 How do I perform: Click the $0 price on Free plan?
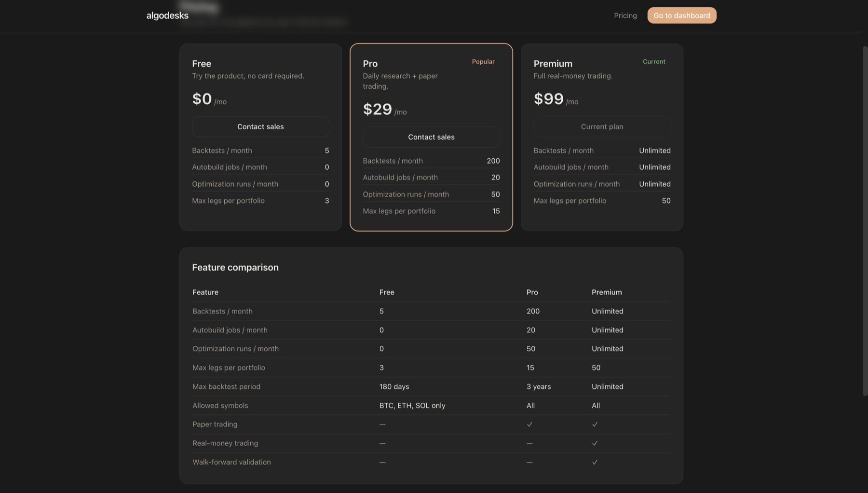pyautogui.click(x=202, y=99)
